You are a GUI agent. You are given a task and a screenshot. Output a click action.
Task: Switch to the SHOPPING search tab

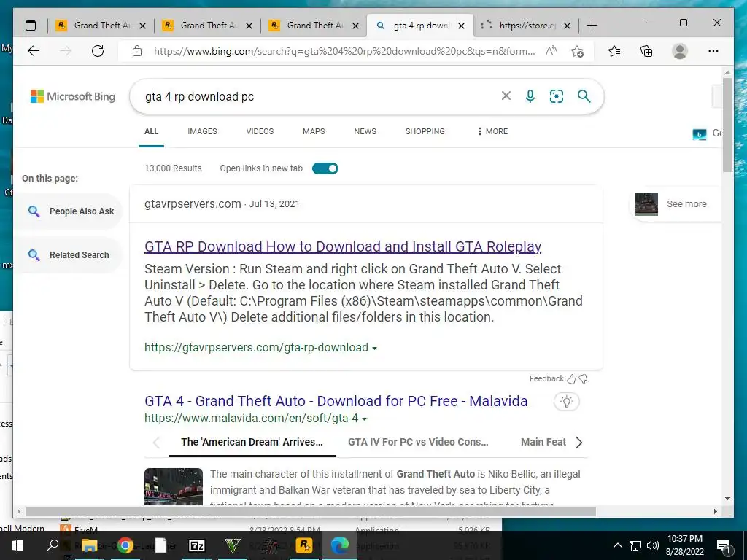425,131
